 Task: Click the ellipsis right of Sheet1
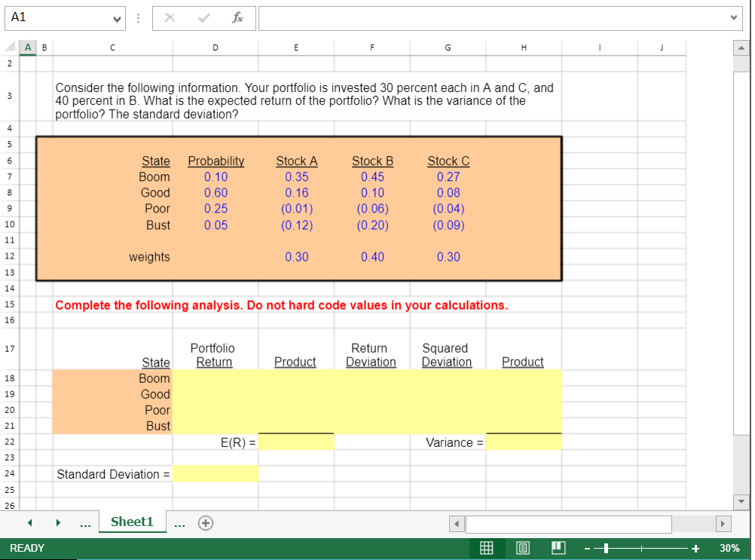(179, 522)
